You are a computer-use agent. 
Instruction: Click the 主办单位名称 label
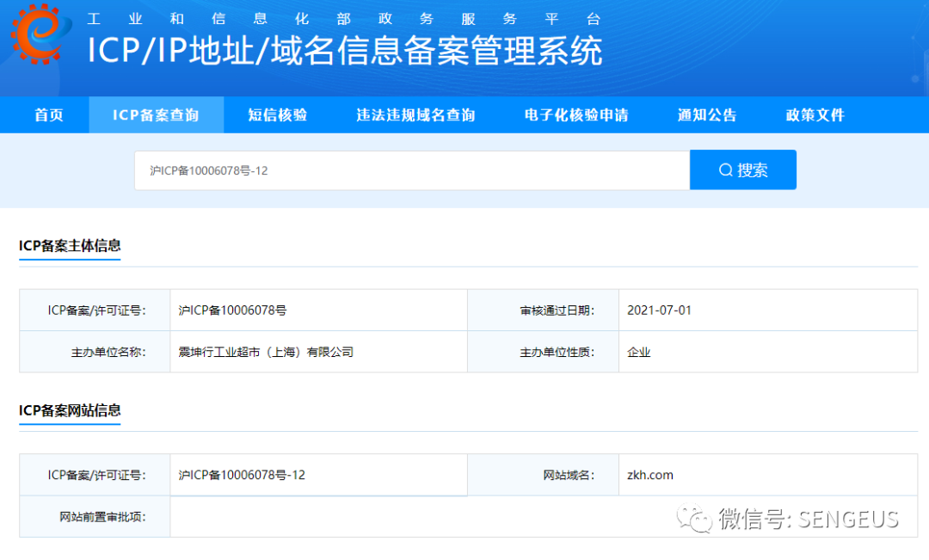[108, 352]
